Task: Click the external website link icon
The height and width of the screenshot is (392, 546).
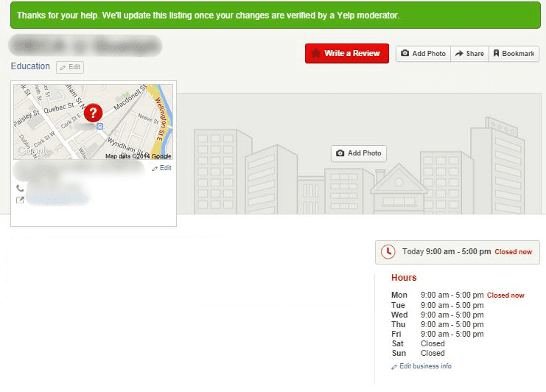Action: 20,200
